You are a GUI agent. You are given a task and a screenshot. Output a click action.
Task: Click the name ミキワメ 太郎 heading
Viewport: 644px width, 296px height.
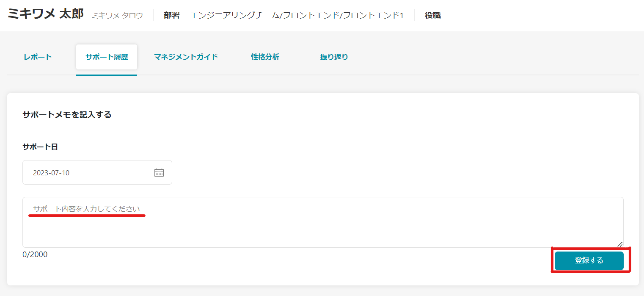46,14
